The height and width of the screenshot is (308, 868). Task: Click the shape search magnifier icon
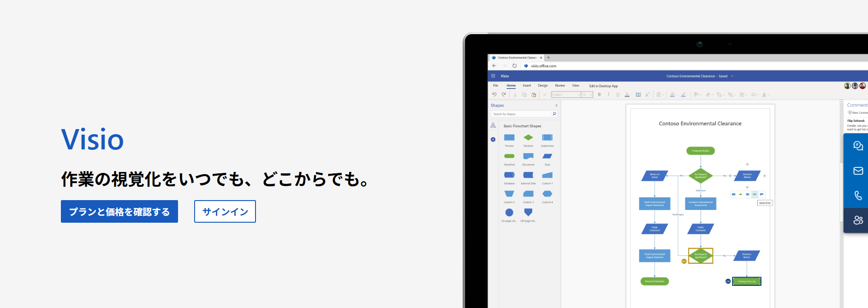coord(554,114)
